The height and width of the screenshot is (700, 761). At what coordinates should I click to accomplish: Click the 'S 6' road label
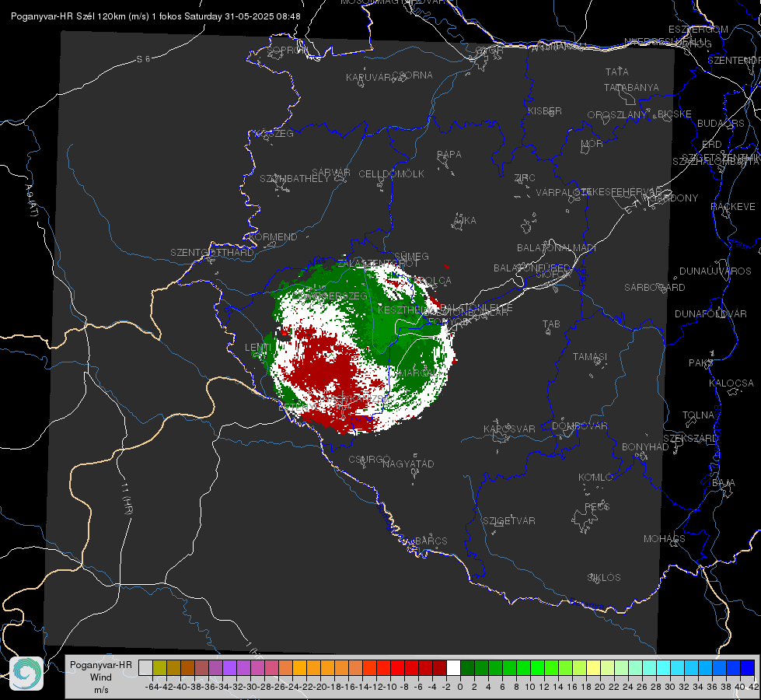[x=143, y=59]
